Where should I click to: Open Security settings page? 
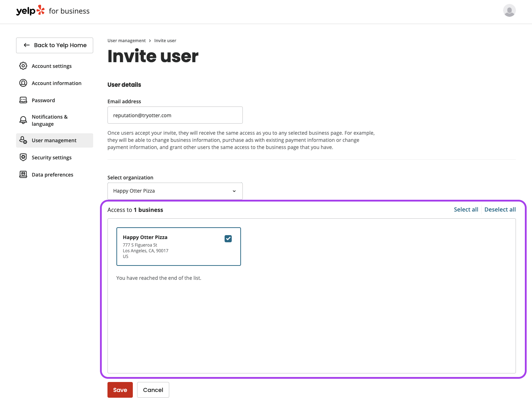point(55,158)
